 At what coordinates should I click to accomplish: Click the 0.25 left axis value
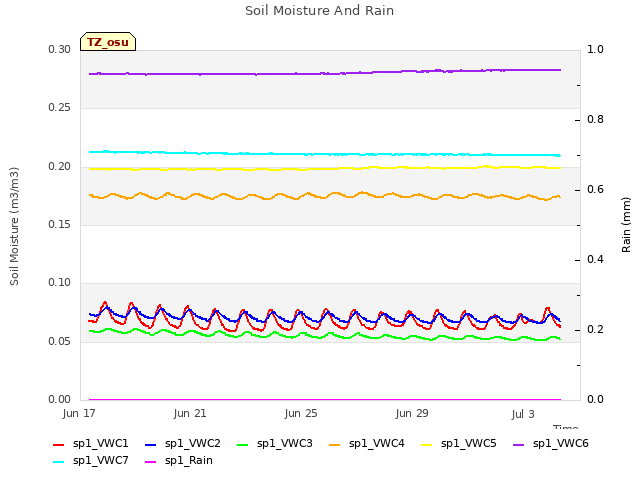coord(60,107)
